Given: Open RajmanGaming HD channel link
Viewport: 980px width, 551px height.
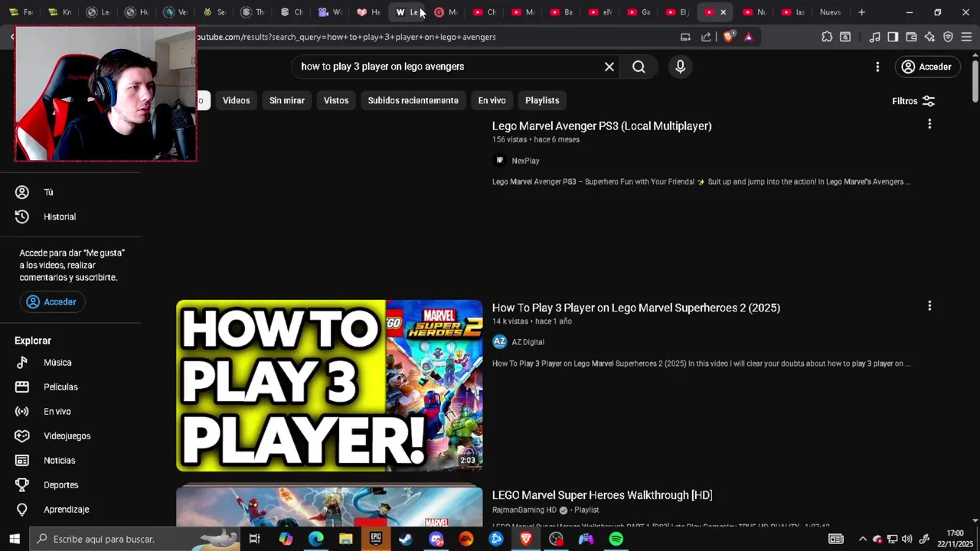Looking at the screenshot, I should point(524,510).
